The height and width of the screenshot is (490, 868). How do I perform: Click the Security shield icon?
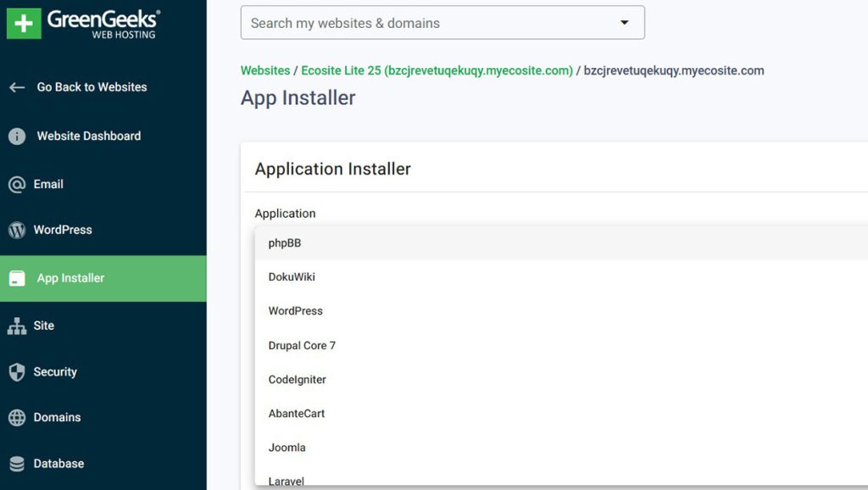(17, 372)
